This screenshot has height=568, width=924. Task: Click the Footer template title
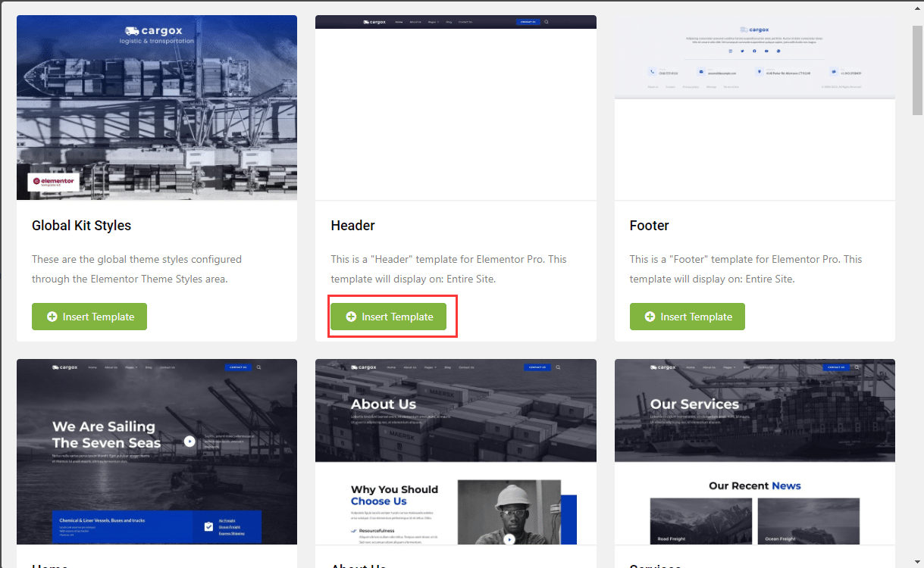tap(649, 226)
